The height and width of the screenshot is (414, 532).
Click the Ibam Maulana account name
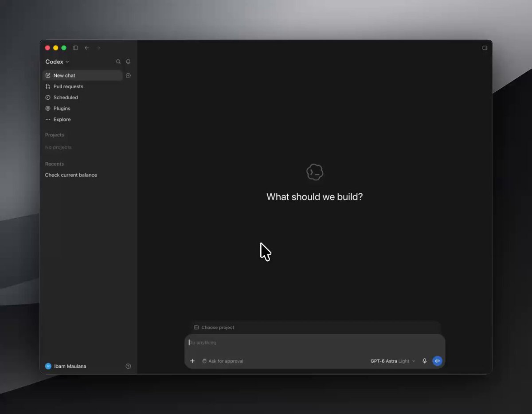[70, 367]
